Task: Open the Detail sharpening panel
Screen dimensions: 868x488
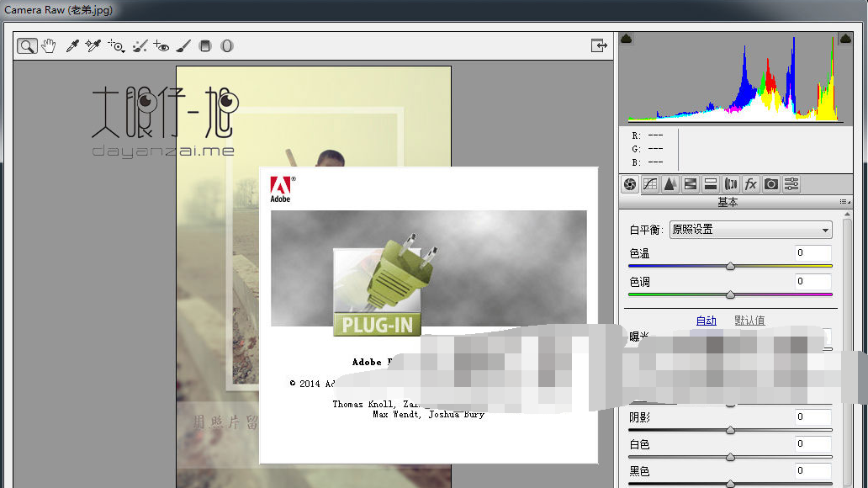Action: (670, 184)
